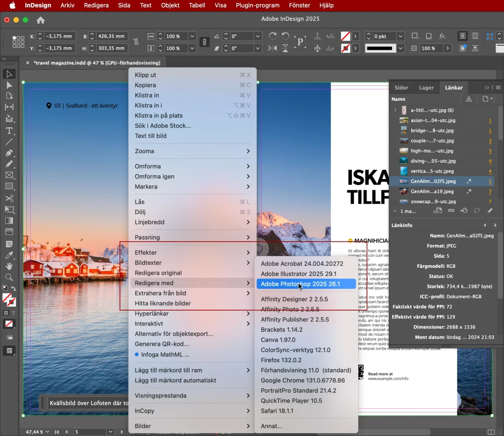The image size is (504, 436).
Task: Collapse the link info disclosure arrow
Action: (395, 211)
